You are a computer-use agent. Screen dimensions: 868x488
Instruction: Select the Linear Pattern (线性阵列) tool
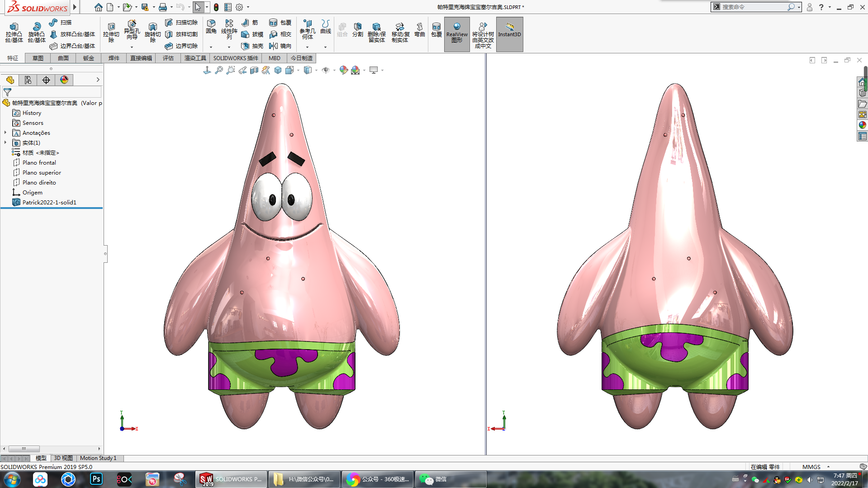[229, 29]
